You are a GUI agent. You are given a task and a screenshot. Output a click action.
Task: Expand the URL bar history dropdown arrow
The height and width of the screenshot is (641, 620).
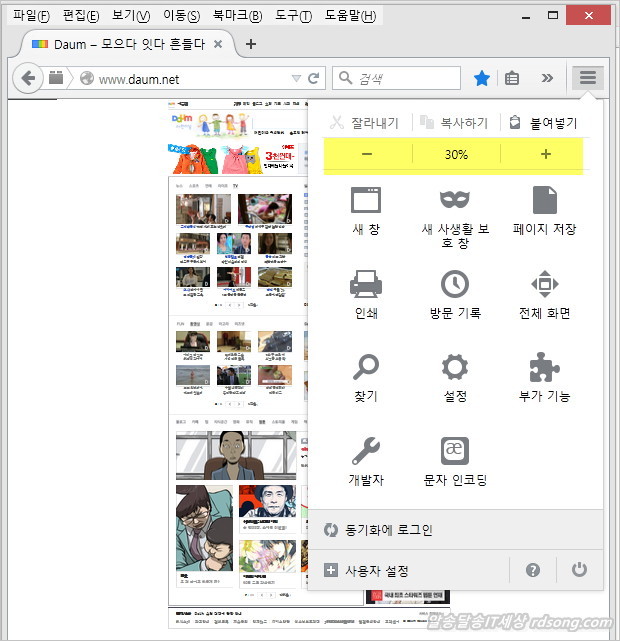pos(295,78)
